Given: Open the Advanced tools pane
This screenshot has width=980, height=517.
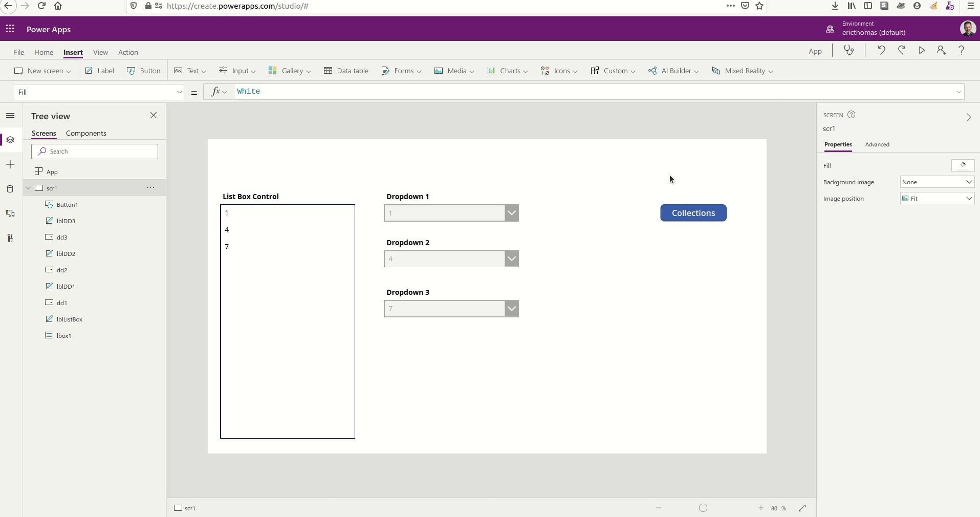Looking at the screenshot, I should [x=10, y=238].
